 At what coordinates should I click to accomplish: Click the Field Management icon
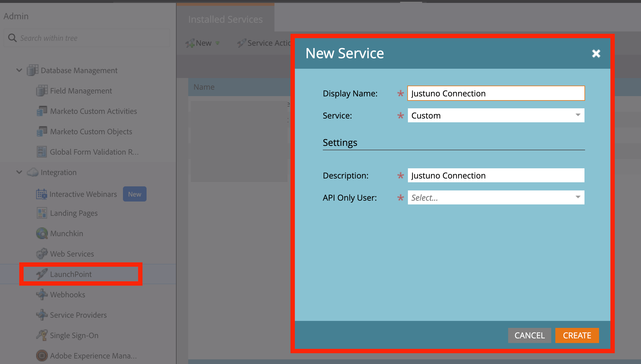[x=42, y=91]
